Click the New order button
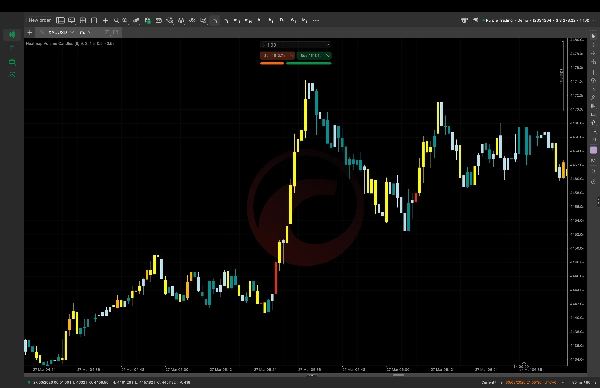Screen dimensions: 600x388 point(39,20)
